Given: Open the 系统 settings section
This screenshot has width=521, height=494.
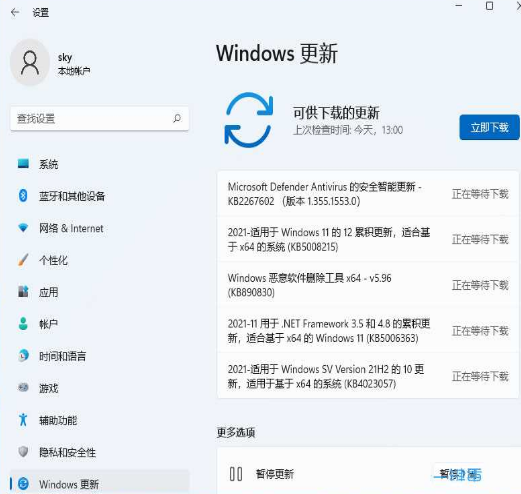Looking at the screenshot, I should [100, 164].
